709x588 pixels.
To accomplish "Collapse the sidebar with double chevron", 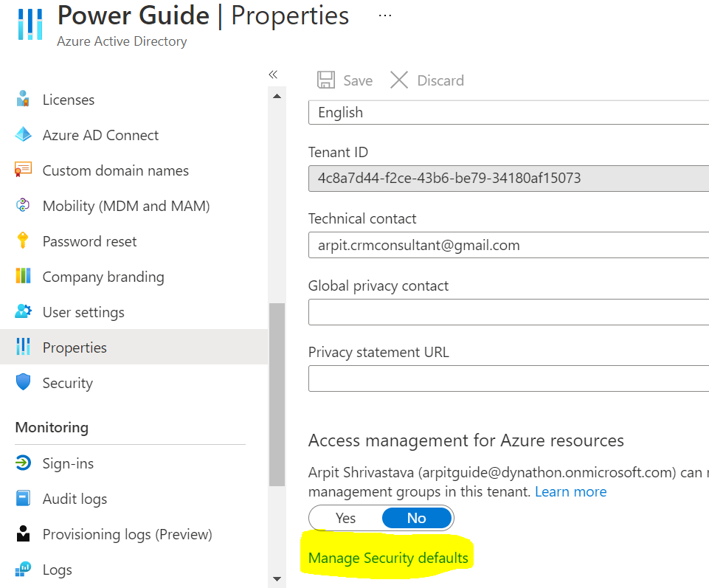I will (273, 75).
